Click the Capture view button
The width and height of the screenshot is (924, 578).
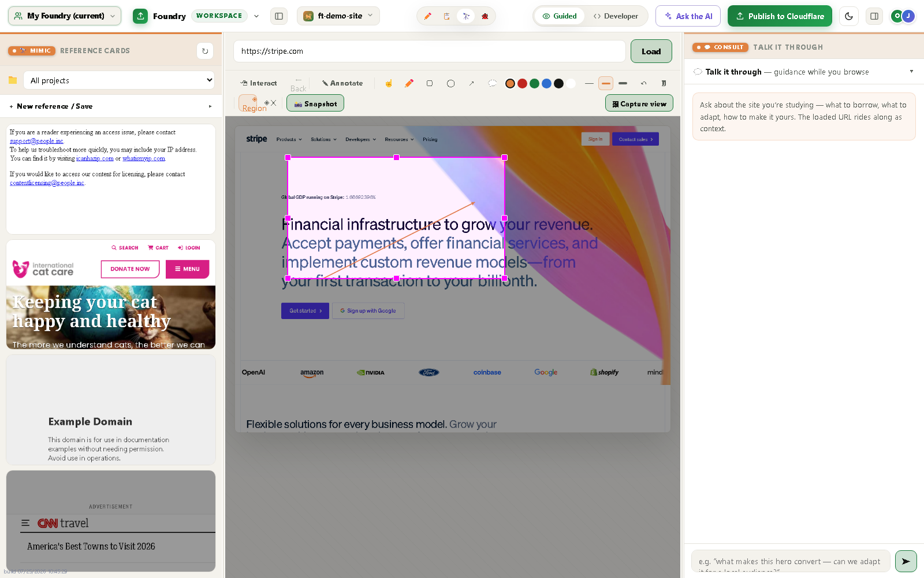pos(639,103)
